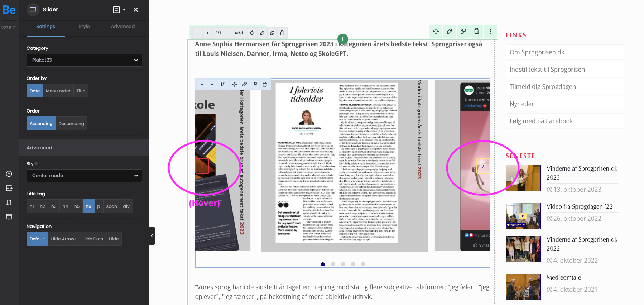Select Hide navigation option
The width and height of the screenshot is (644, 305).
pyautogui.click(x=114, y=239)
